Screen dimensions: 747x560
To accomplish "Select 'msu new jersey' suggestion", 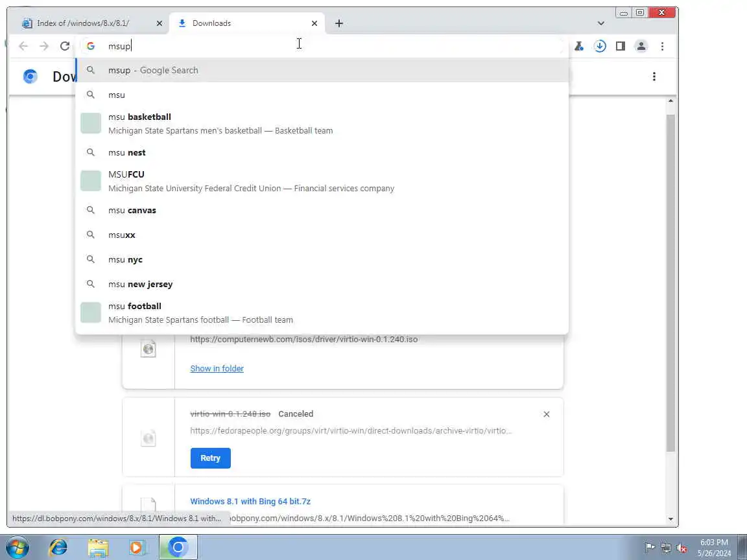I will click(x=322, y=285).
